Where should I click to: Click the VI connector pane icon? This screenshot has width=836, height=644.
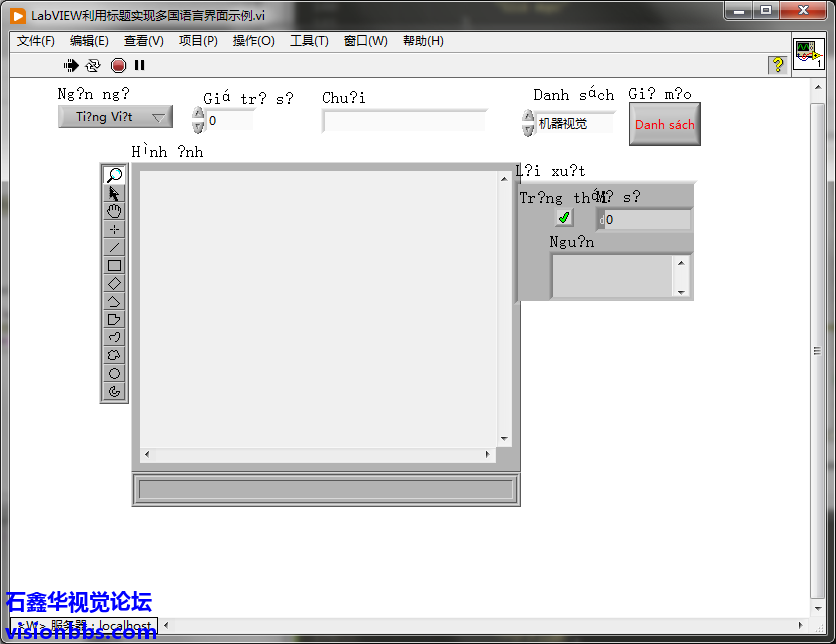[808, 55]
